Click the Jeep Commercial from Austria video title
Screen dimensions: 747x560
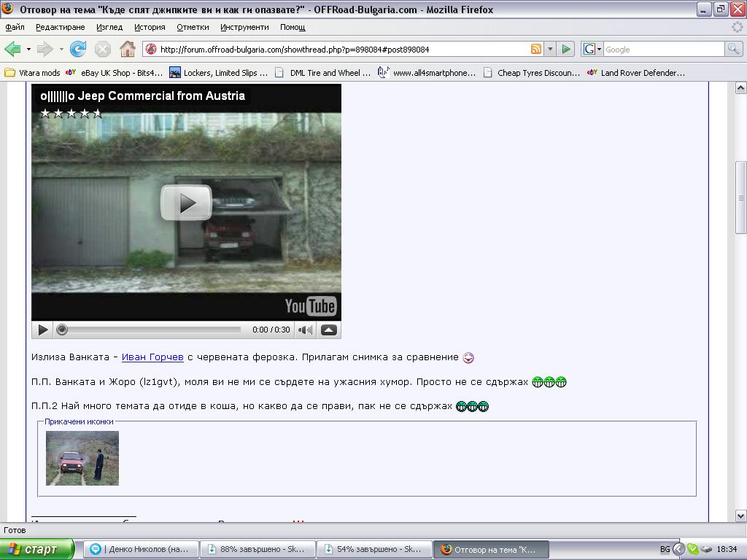click(x=142, y=96)
